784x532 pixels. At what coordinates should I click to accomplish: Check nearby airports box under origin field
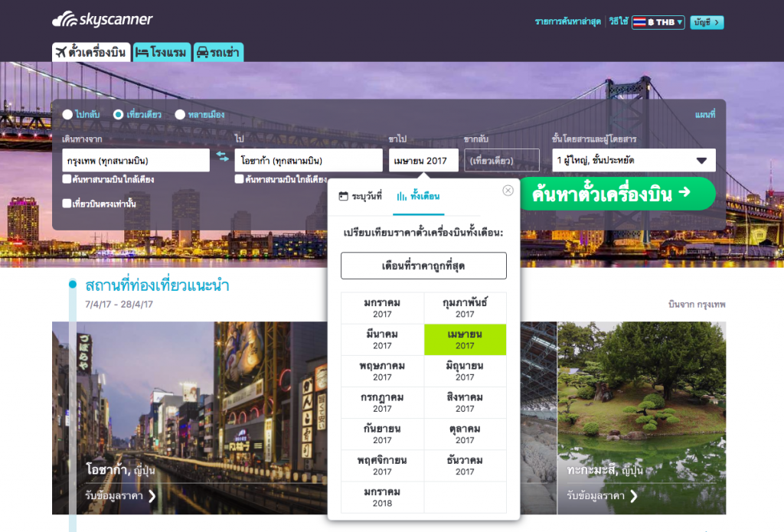(67, 179)
